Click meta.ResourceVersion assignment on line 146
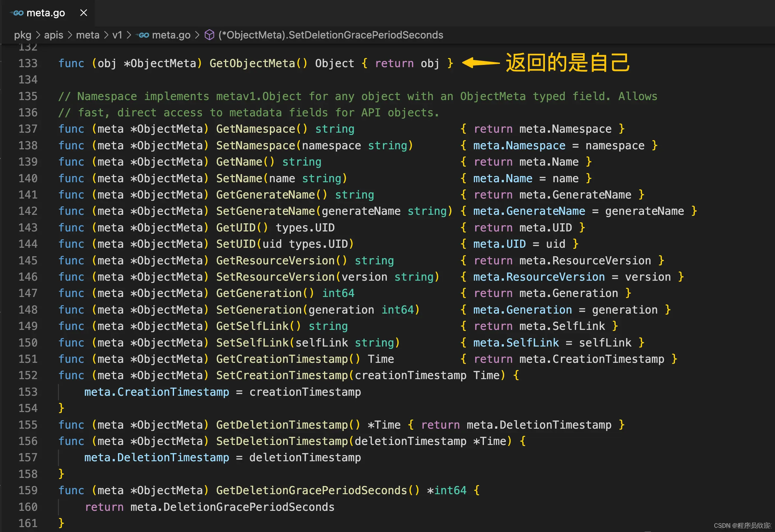The width and height of the screenshot is (775, 532). [x=572, y=277]
